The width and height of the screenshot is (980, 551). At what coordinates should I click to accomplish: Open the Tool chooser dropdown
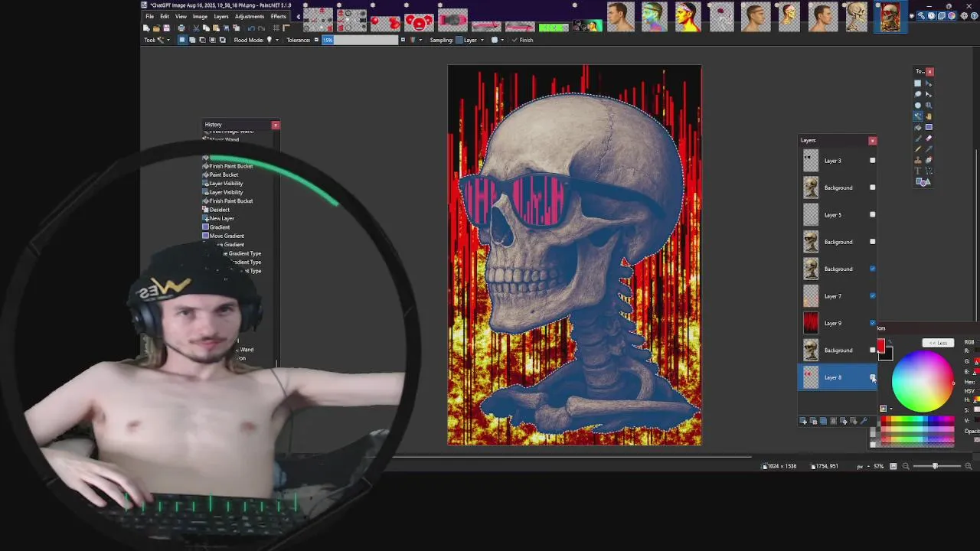(x=162, y=40)
